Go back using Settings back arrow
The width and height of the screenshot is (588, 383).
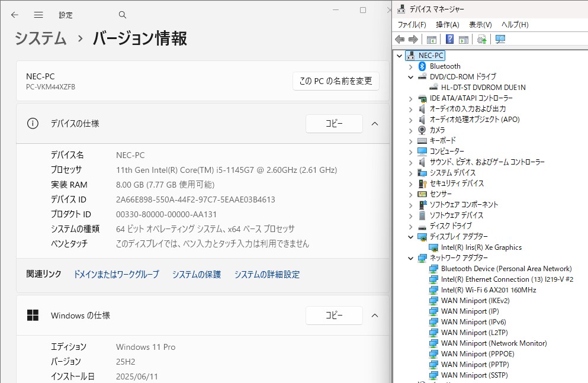(x=15, y=15)
